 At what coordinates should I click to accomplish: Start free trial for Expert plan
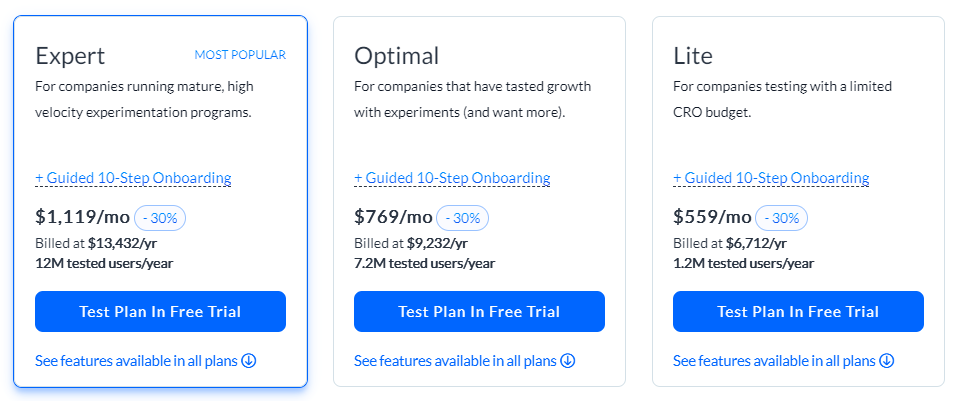click(x=160, y=311)
